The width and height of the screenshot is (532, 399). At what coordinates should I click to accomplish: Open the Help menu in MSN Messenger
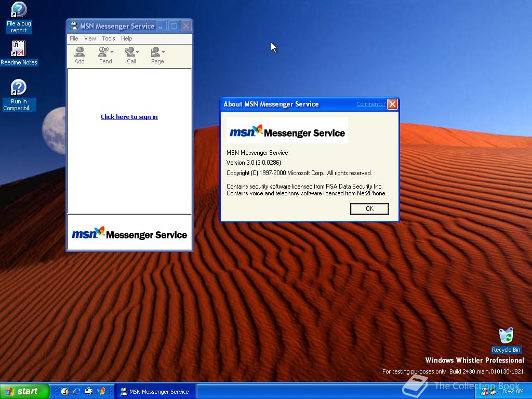(x=127, y=38)
